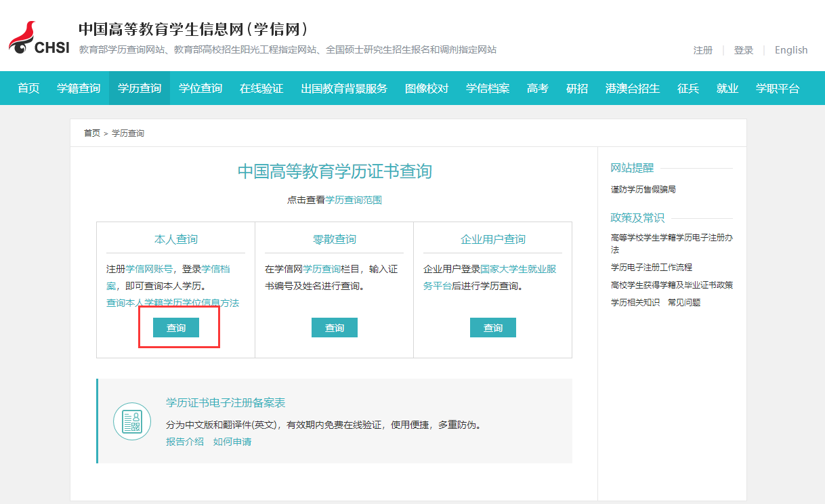Click the 中国高等教育学历证书查询 page title

click(335, 171)
